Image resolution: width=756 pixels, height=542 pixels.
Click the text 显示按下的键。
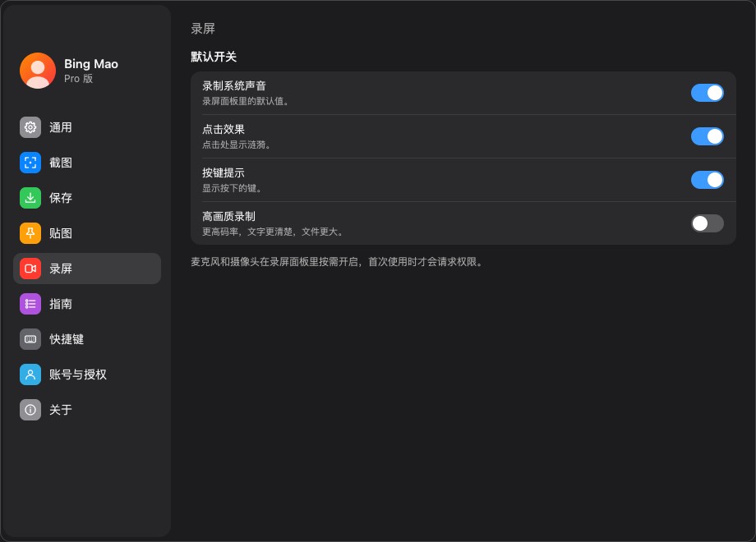pyautogui.click(x=232, y=188)
